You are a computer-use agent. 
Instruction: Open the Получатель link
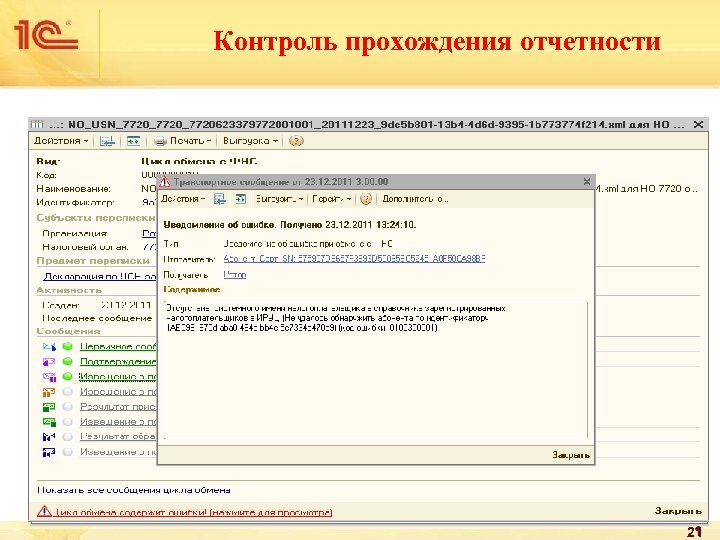pos(235,275)
